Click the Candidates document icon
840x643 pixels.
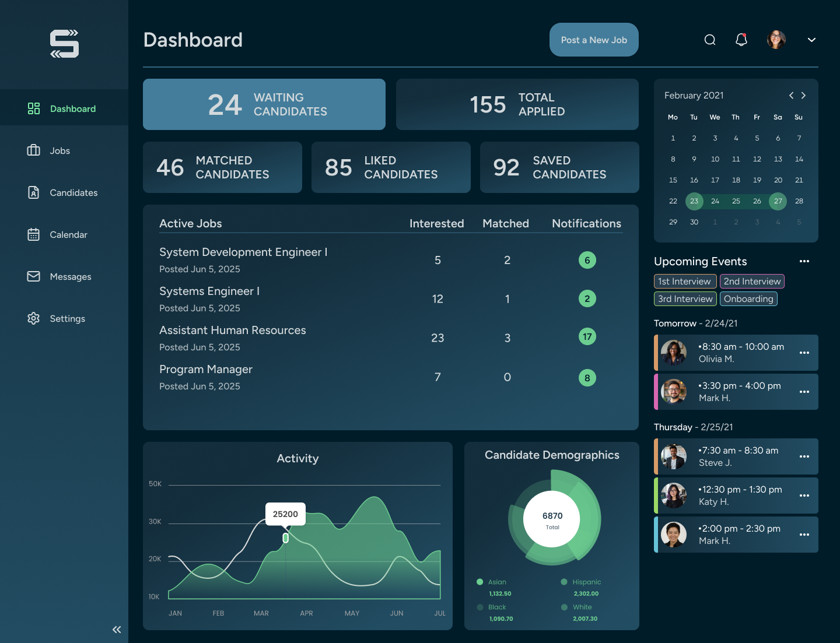click(34, 192)
